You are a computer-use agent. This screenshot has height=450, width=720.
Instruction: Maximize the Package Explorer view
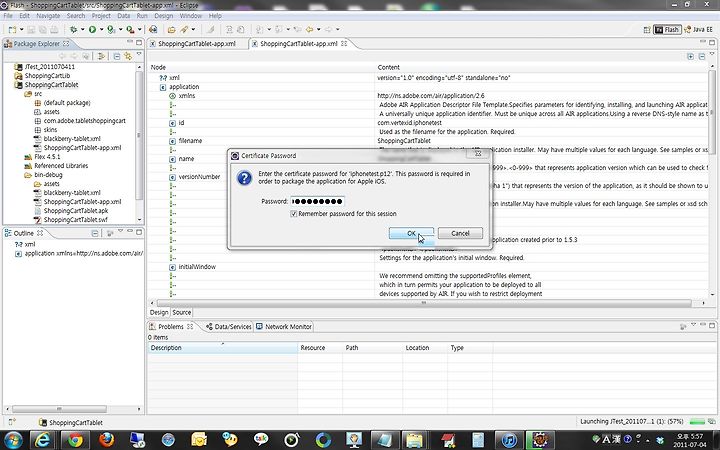pos(139,43)
